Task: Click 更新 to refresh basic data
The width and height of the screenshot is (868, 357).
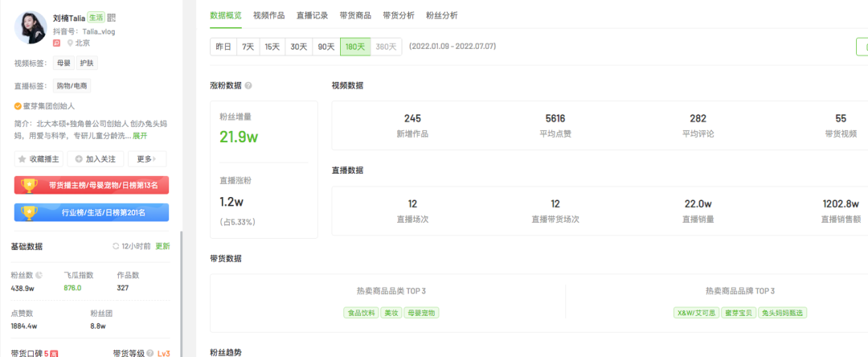Action: [x=162, y=246]
